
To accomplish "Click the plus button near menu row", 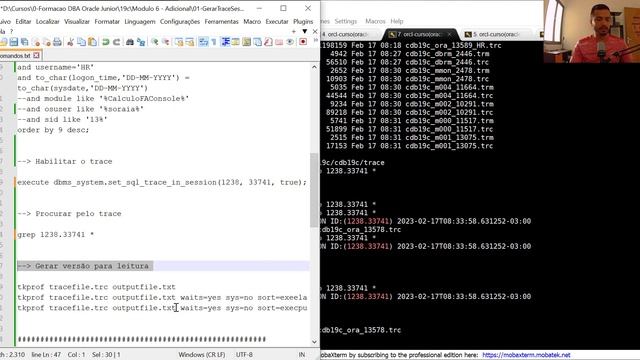I will [x=293, y=31].
